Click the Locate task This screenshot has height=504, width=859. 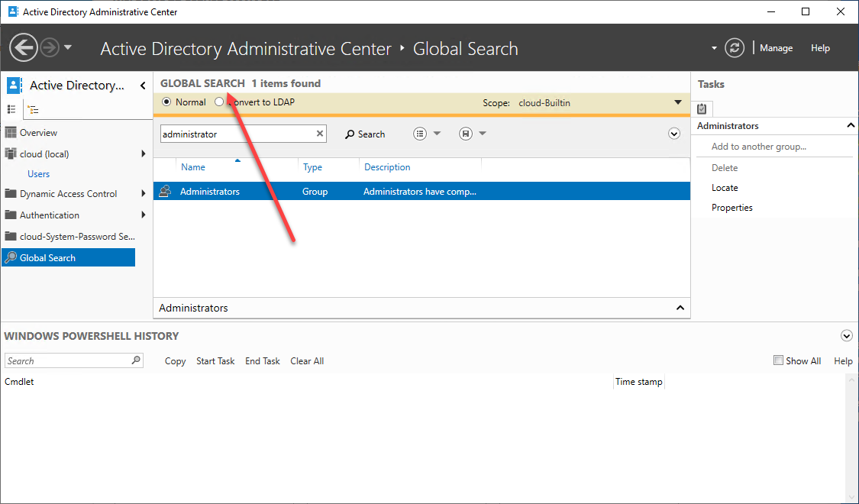[725, 187]
